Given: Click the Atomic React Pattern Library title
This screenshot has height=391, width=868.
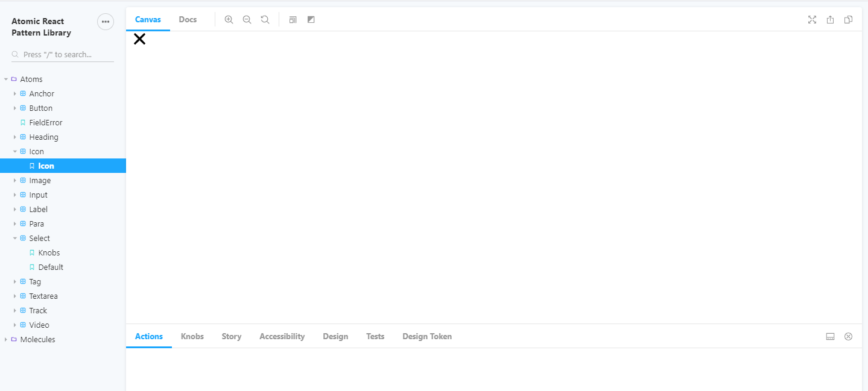Looking at the screenshot, I should (x=41, y=27).
